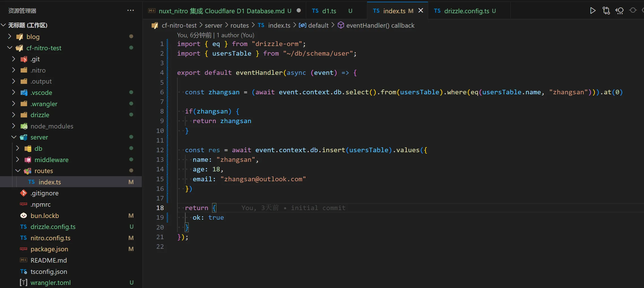
Task: Click the wrangler.toml file icon
Action: click(x=24, y=283)
